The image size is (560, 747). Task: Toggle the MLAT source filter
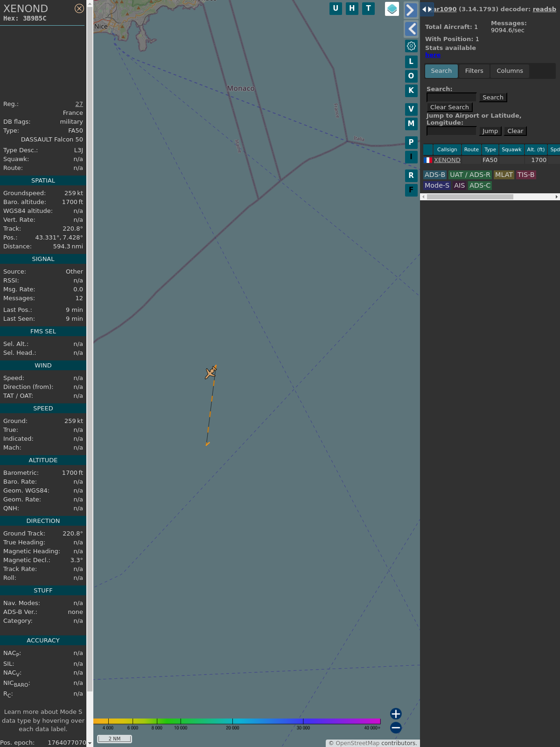pyautogui.click(x=504, y=175)
